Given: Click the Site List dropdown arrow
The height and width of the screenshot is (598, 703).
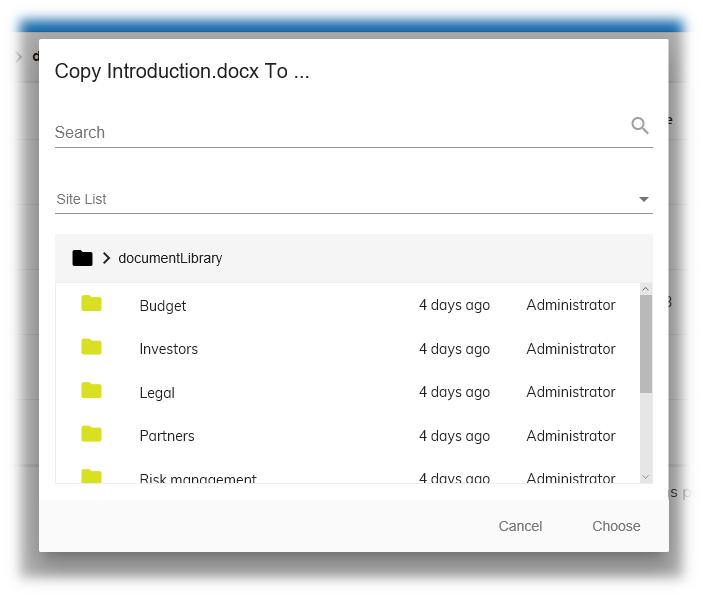Looking at the screenshot, I should [x=644, y=199].
